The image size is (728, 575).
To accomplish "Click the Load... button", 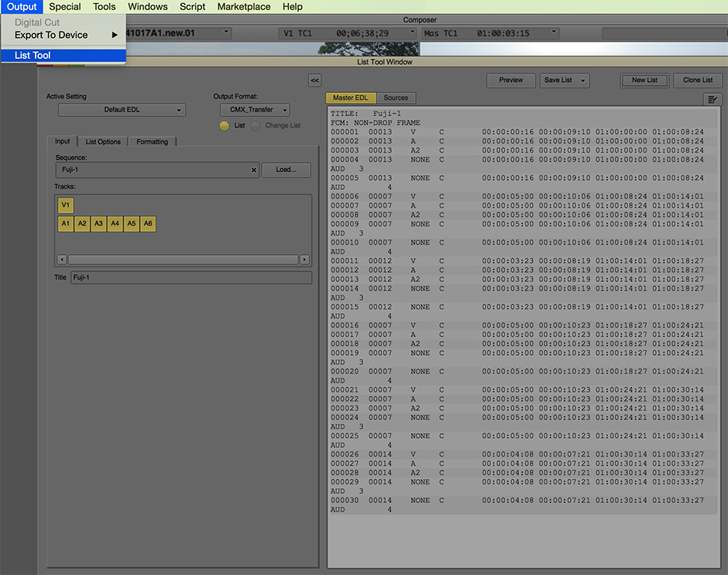I will point(286,170).
